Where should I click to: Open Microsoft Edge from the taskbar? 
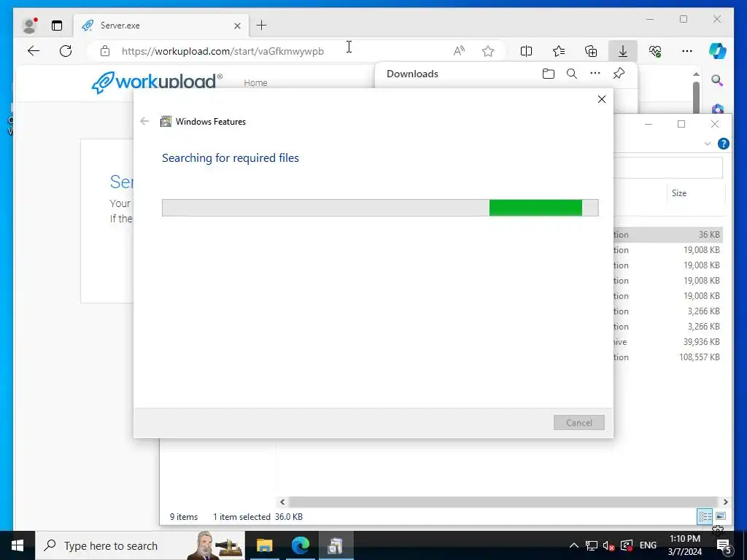pyautogui.click(x=300, y=545)
